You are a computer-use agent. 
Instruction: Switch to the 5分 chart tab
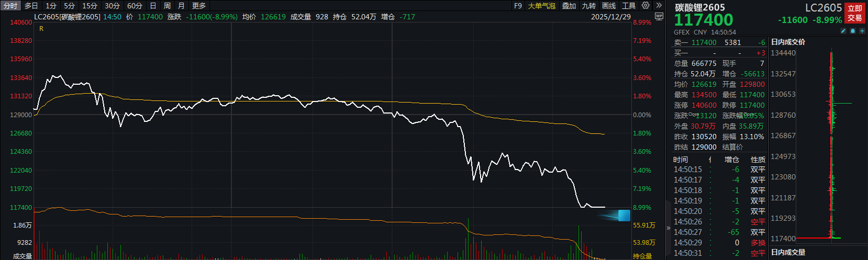(x=69, y=6)
